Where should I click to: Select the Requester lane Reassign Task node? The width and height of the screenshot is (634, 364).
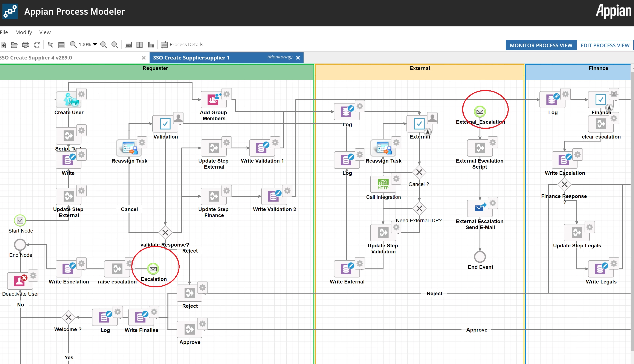pyautogui.click(x=129, y=148)
